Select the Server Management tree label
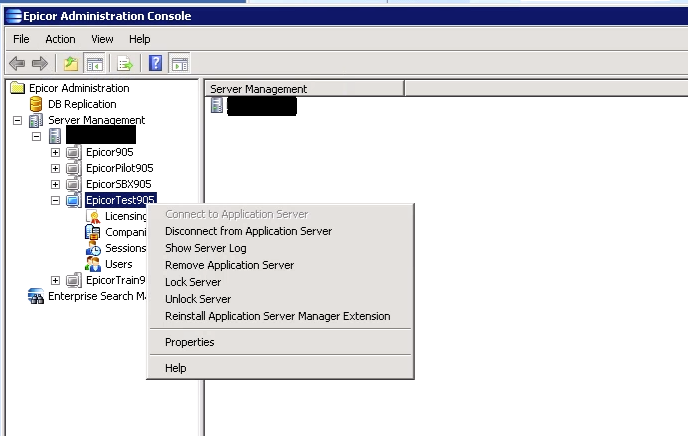688x436 pixels. (97, 120)
